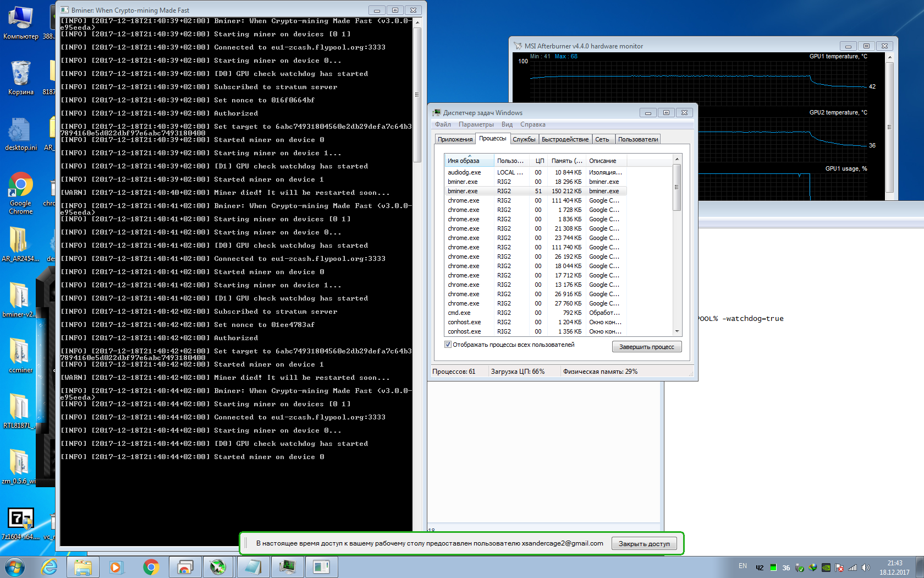Open the Корзина recycle bin icon
Image resolution: width=924 pixels, height=578 pixels.
(20, 78)
